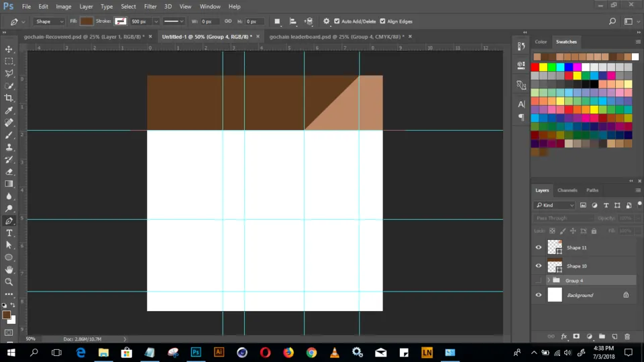Open path operations in options bar
The image size is (644, 362).
pos(277,21)
